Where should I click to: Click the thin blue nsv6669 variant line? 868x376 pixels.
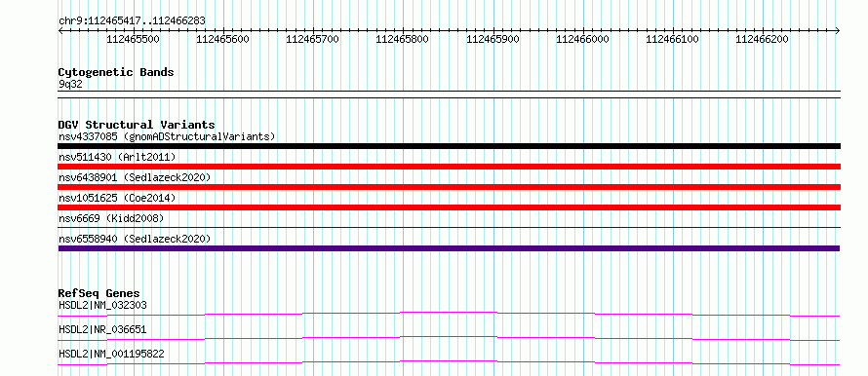click(450, 227)
